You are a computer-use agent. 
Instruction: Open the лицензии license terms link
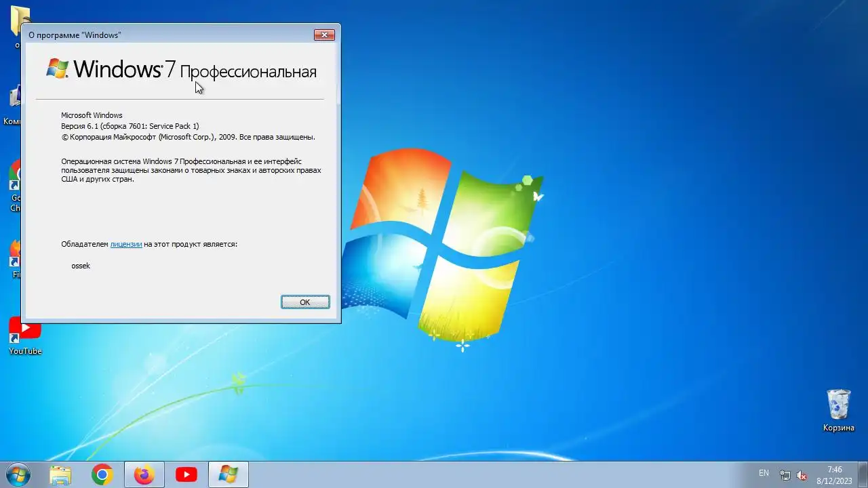tap(126, 244)
